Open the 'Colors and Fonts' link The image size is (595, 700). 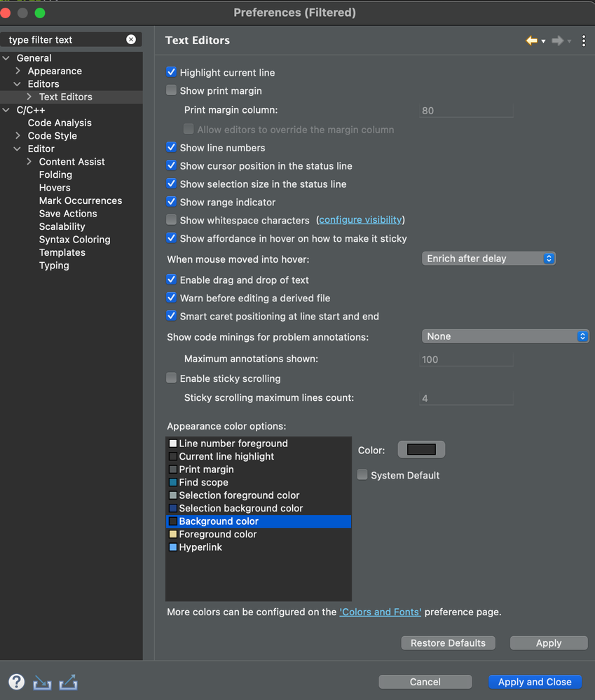tap(381, 612)
